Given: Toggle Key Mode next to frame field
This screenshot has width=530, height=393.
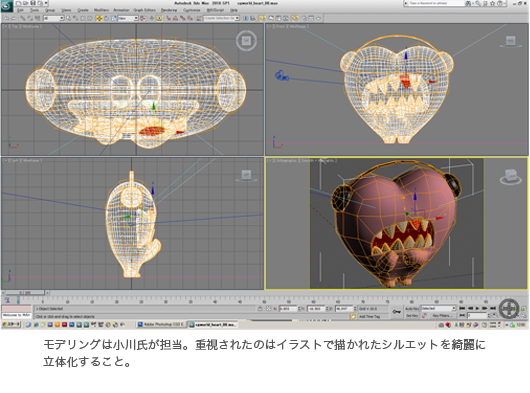Looking at the screenshot, I should tap(462, 316).
